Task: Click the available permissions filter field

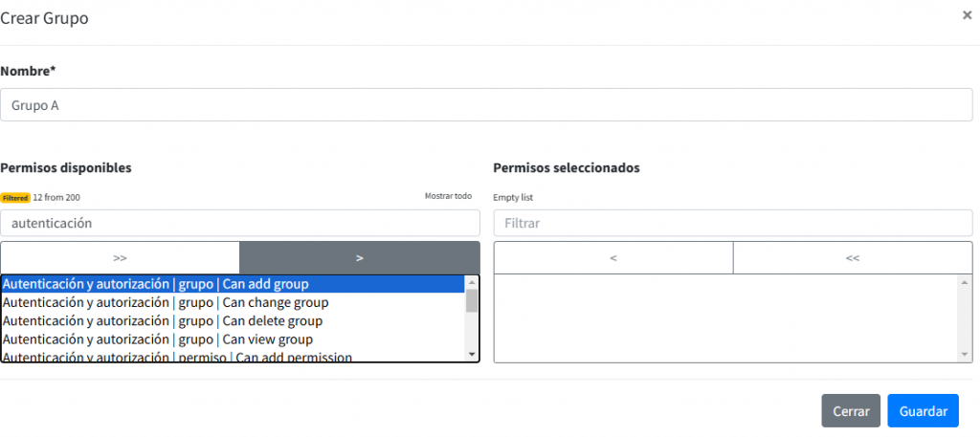Action: pyautogui.click(x=240, y=223)
